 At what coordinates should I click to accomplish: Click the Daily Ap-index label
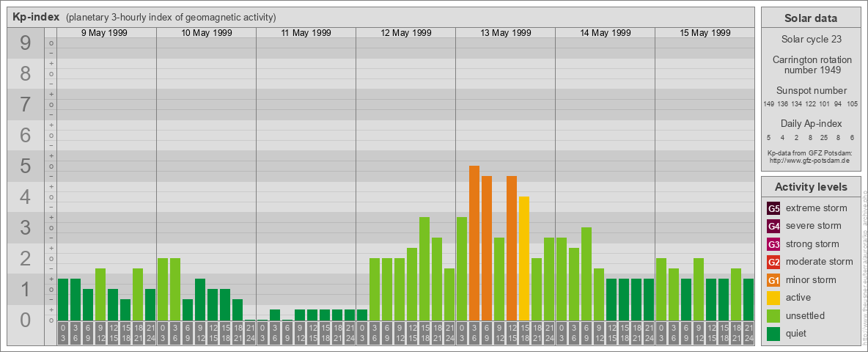click(811, 123)
